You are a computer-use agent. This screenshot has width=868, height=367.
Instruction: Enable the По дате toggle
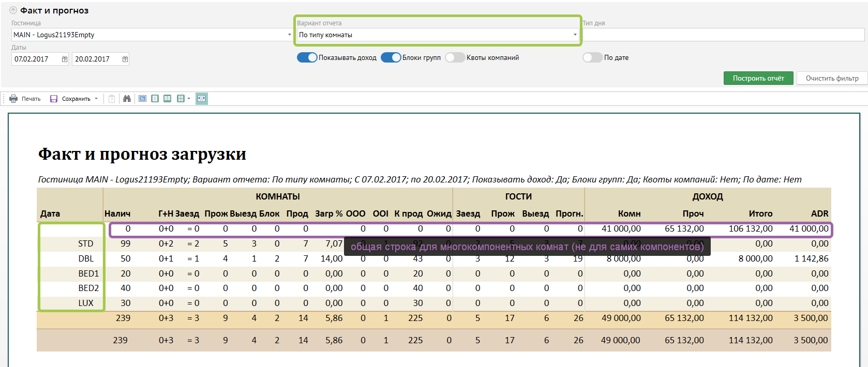coord(592,57)
